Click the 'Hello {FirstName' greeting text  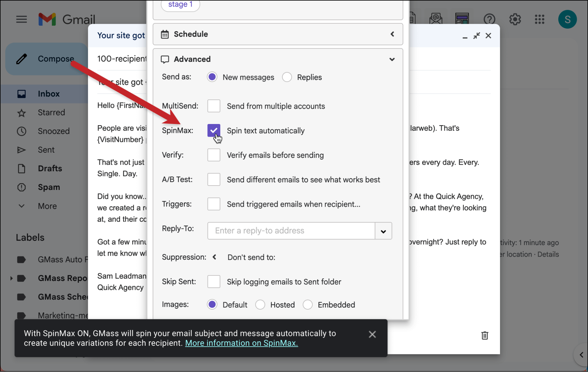click(x=122, y=105)
